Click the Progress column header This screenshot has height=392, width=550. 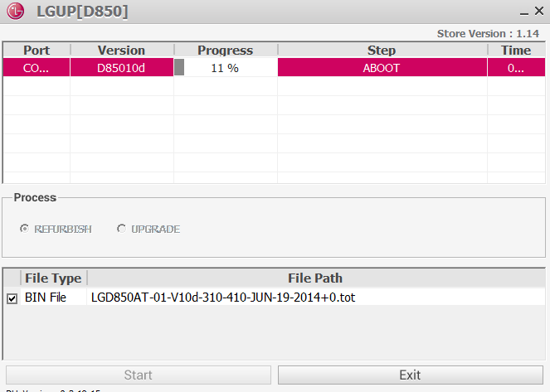point(225,51)
